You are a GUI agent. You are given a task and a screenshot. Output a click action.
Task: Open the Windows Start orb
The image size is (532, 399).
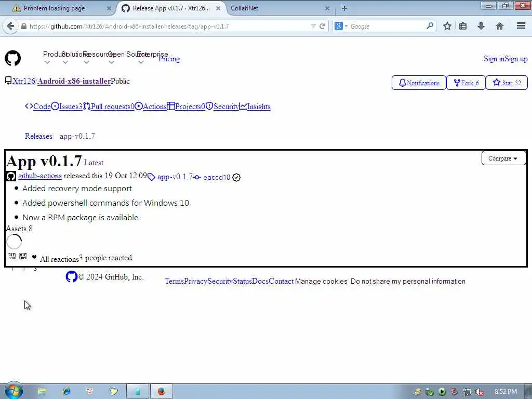tap(13, 391)
